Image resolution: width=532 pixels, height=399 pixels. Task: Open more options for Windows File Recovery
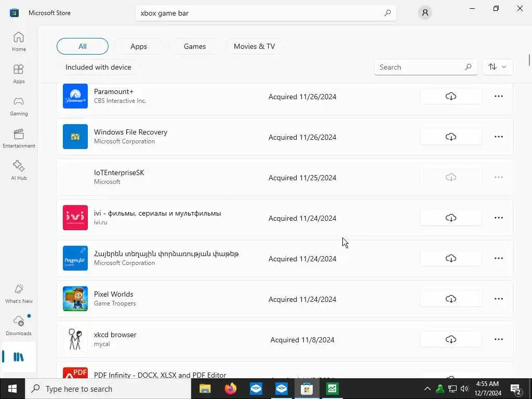tap(498, 137)
